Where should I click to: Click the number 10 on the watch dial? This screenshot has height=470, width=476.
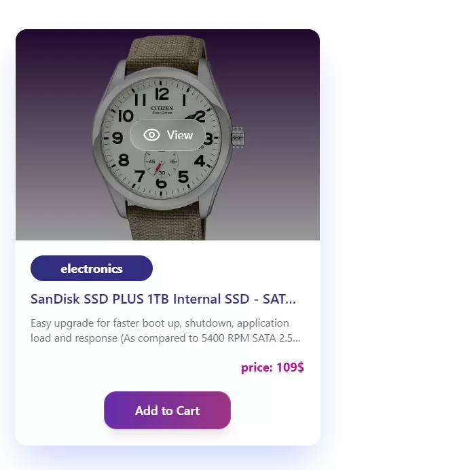click(x=126, y=115)
